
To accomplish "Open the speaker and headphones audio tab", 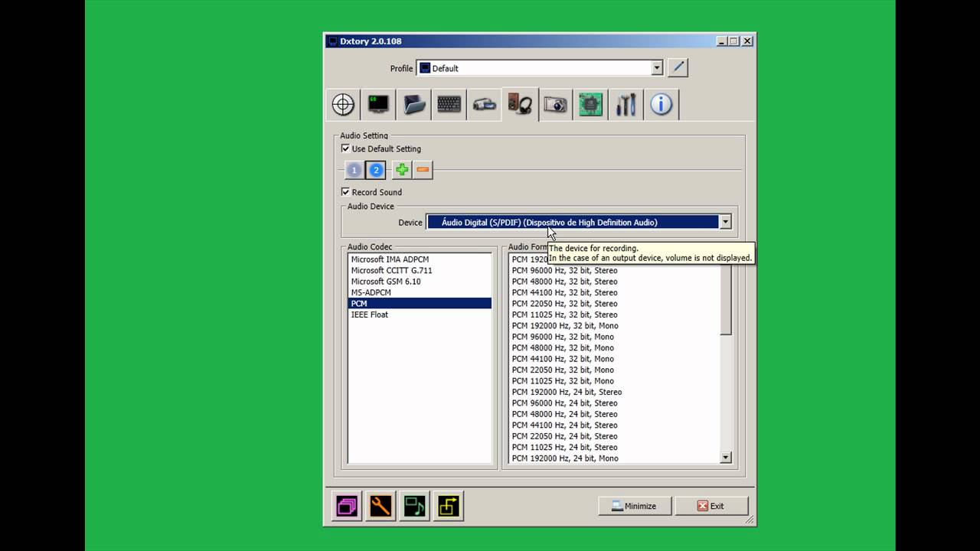I will (521, 104).
